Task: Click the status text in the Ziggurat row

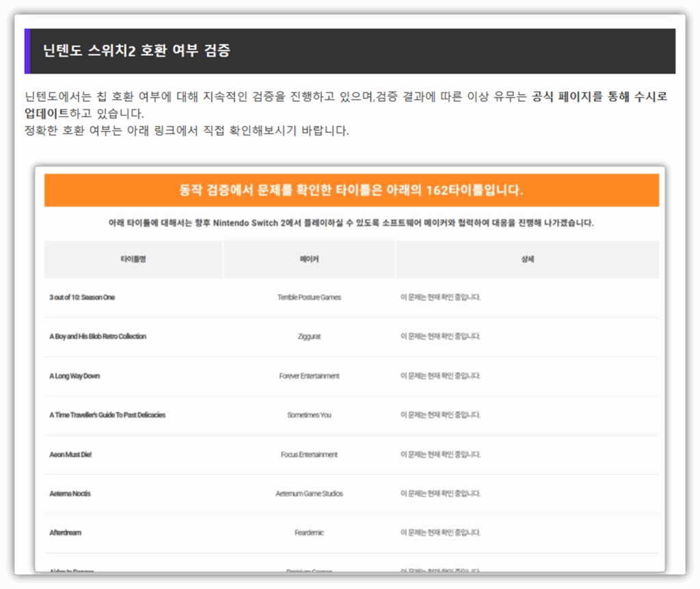Action: click(440, 336)
